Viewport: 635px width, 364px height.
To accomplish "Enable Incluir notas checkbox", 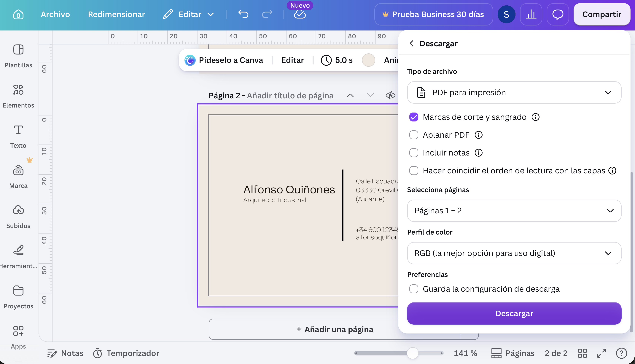I will point(414,153).
